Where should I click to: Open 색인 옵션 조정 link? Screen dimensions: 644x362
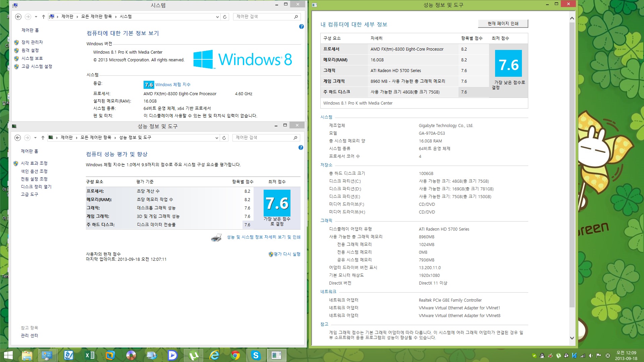pos(34,171)
